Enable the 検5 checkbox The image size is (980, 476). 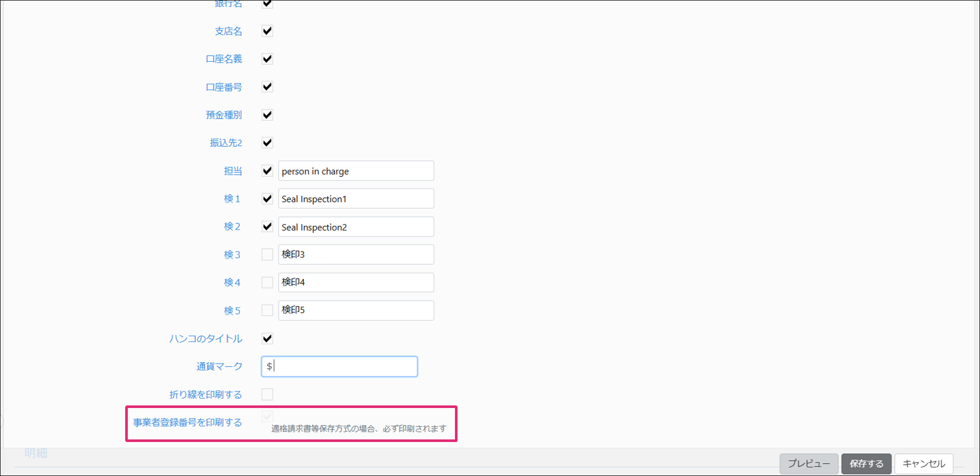coord(267,310)
